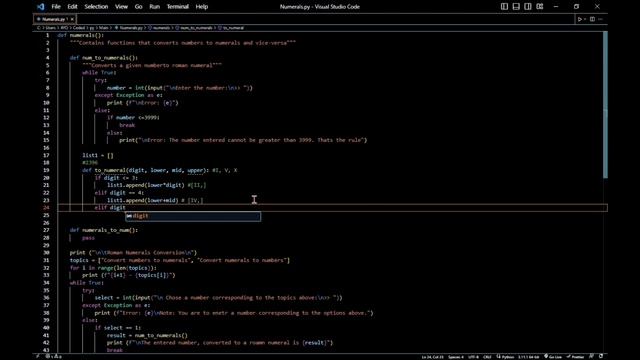
Task: Select the Numerals.py editor tab
Action: coord(54,19)
